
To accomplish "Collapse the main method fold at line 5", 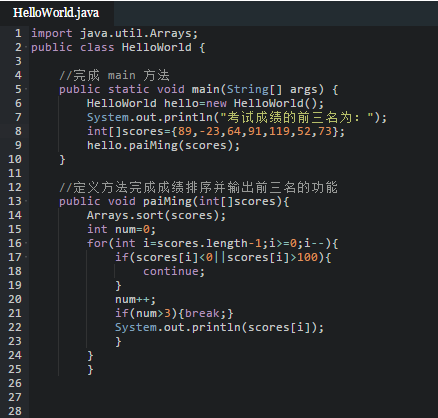I will tap(26, 89).
